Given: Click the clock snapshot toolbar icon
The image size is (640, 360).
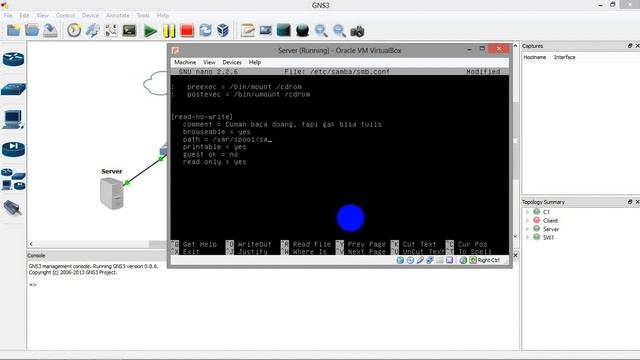Looking at the screenshot, I should pyautogui.click(x=74, y=31).
